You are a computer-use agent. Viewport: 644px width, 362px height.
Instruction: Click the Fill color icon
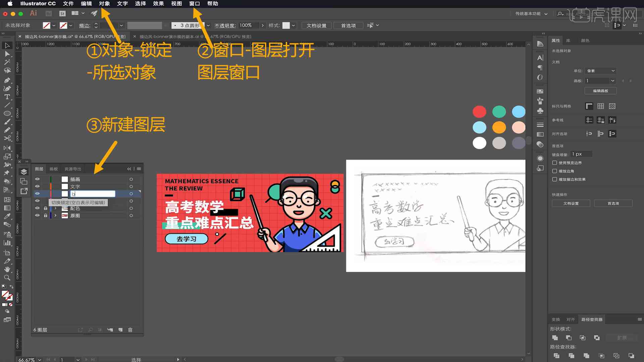pos(4,293)
